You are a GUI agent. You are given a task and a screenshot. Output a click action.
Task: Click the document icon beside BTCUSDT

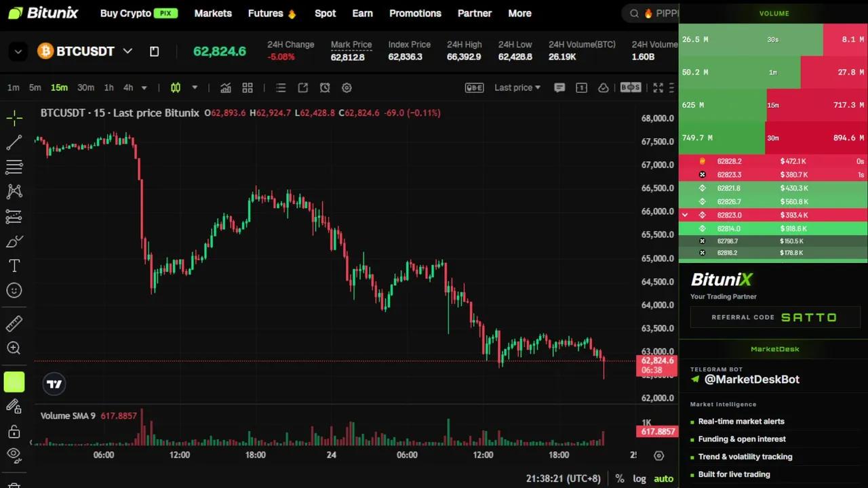pos(154,52)
